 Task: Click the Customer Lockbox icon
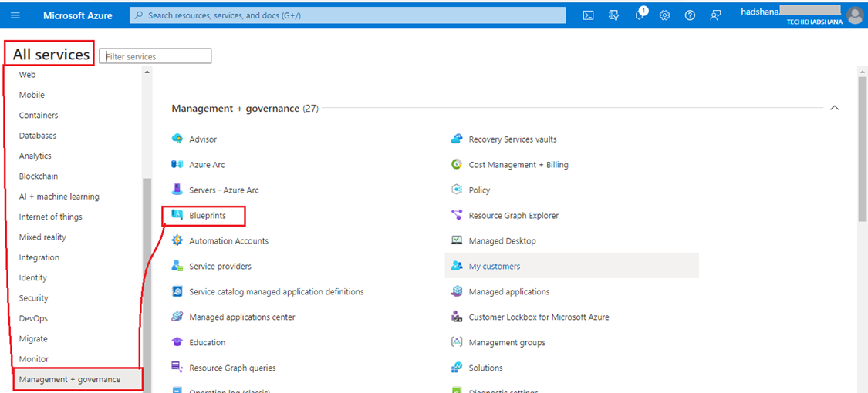click(x=457, y=317)
